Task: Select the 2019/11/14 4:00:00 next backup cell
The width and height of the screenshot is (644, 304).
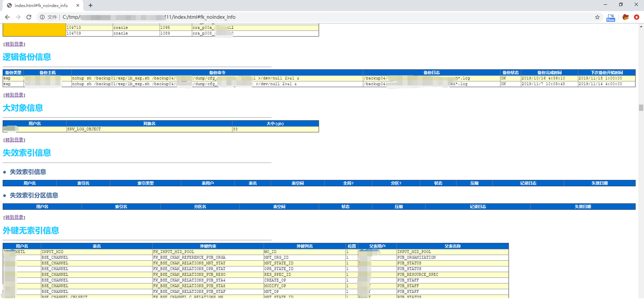Action: tap(606, 84)
